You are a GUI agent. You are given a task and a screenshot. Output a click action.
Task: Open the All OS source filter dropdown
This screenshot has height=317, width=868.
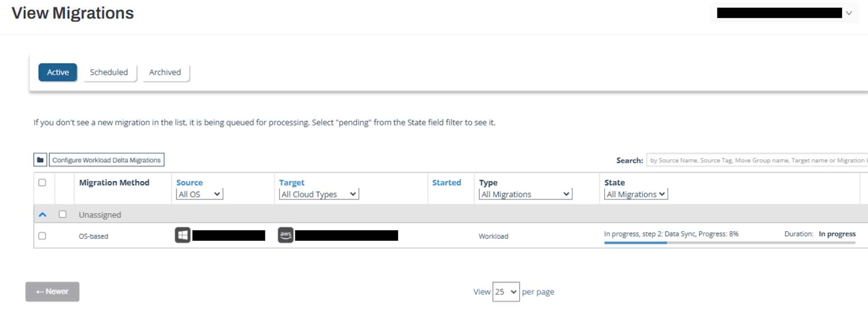(200, 194)
